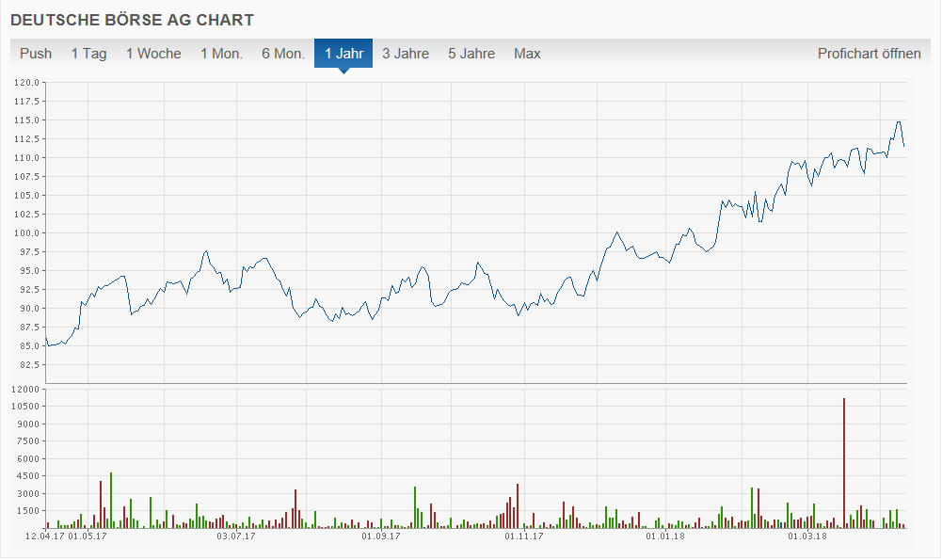Image resolution: width=942 pixels, height=560 pixels.
Task: Click the 120.0 price axis label
Action: tap(27, 82)
